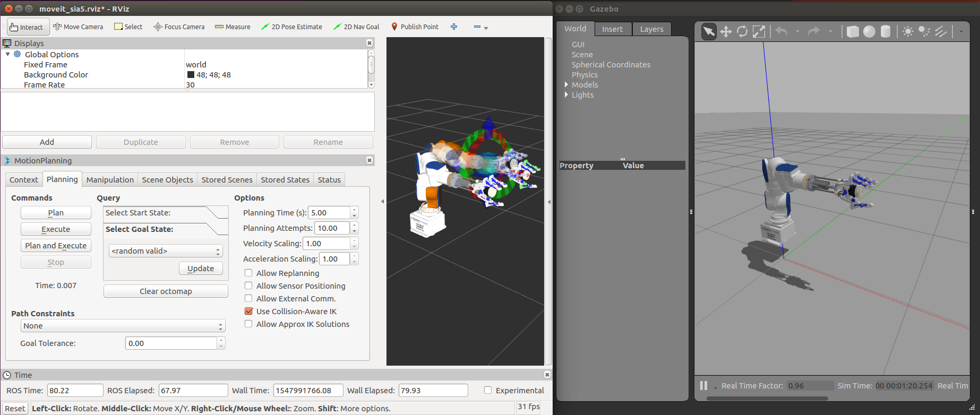
Task: Open the random valid goal state dropdown
Action: click(x=166, y=251)
